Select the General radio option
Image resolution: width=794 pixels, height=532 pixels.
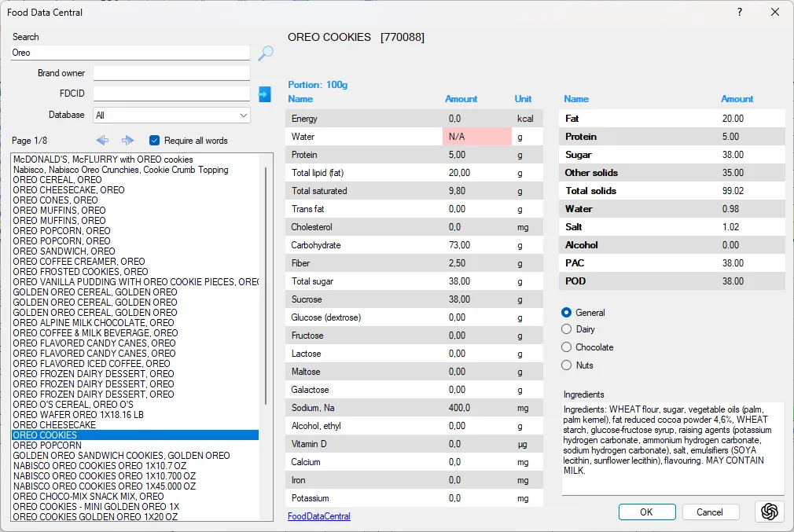point(566,312)
